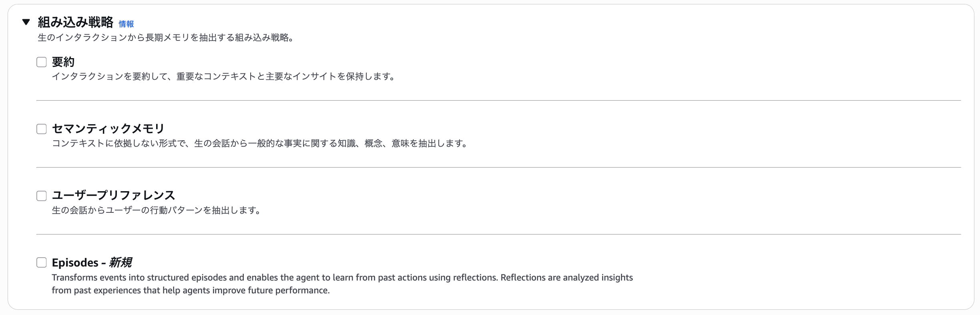
Task: Click the italic 新規 tag beside Episodes
Action: [x=120, y=262]
